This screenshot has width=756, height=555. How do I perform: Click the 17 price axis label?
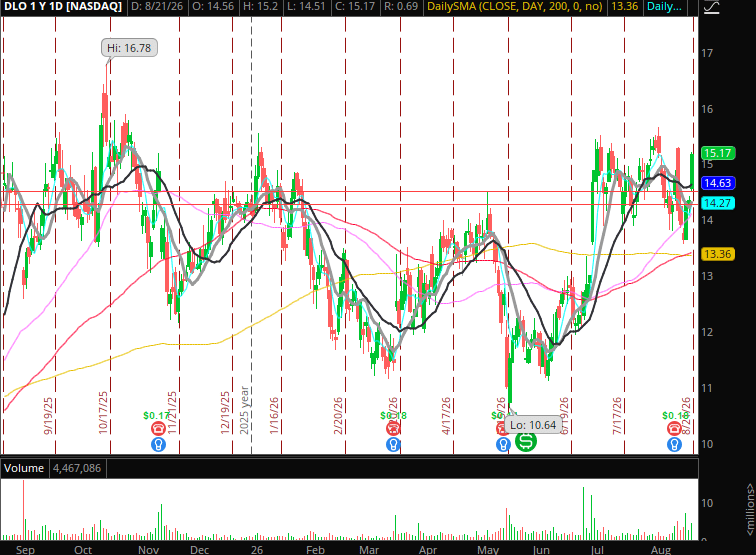pyautogui.click(x=707, y=53)
